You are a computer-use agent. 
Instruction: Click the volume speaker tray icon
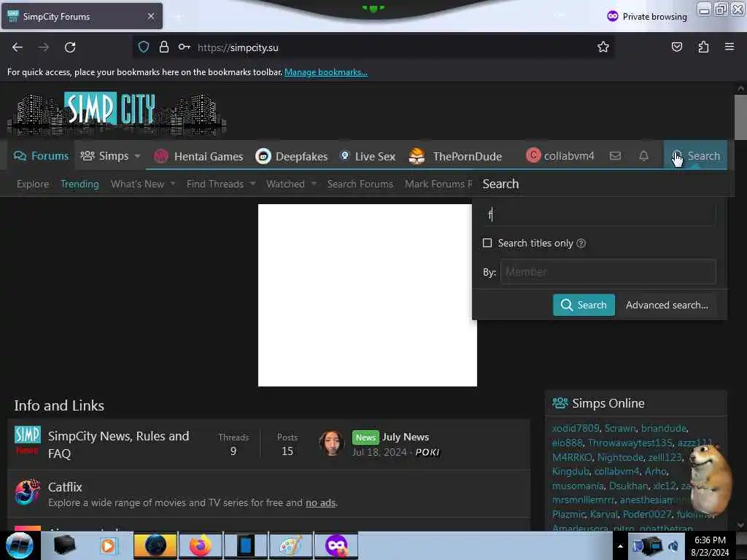click(x=673, y=546)
